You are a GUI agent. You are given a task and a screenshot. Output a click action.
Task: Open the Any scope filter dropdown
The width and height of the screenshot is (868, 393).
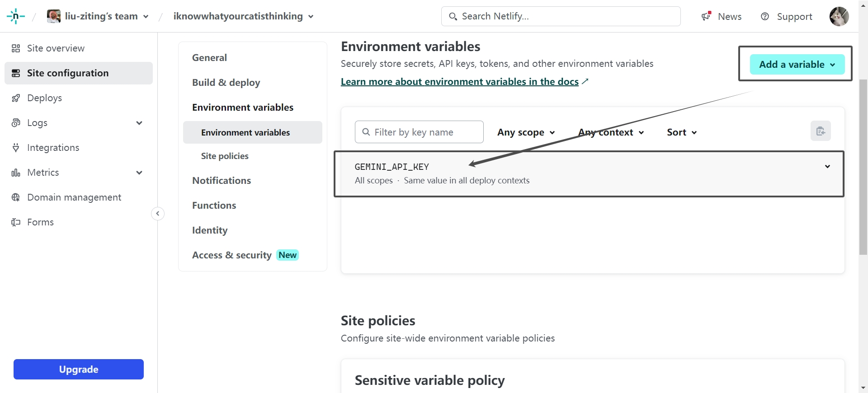526,132
